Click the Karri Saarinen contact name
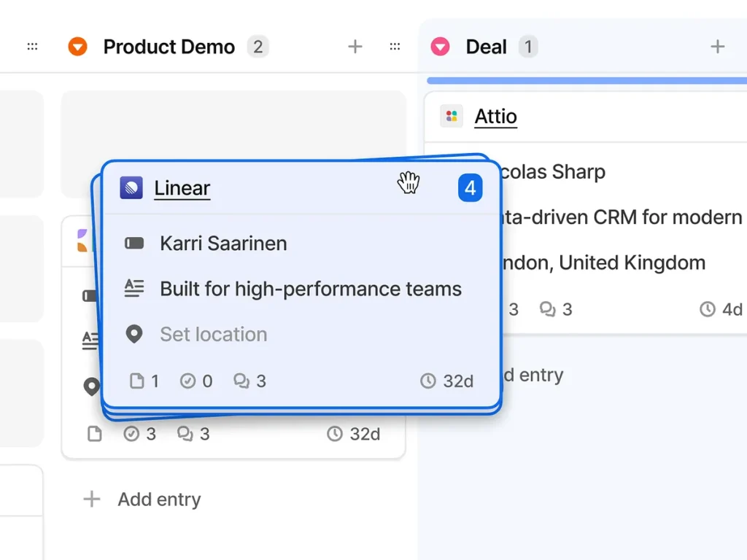 223,244
